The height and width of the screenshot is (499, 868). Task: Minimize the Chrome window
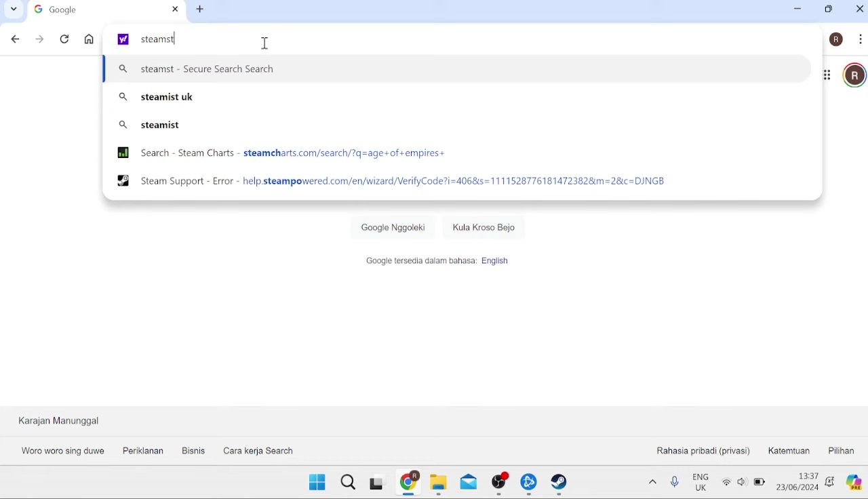click(797, 9)
